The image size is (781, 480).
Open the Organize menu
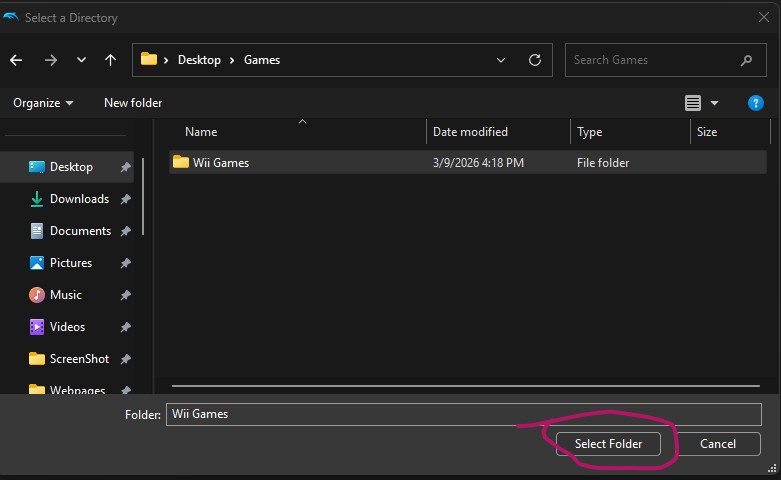coord(43,103)
